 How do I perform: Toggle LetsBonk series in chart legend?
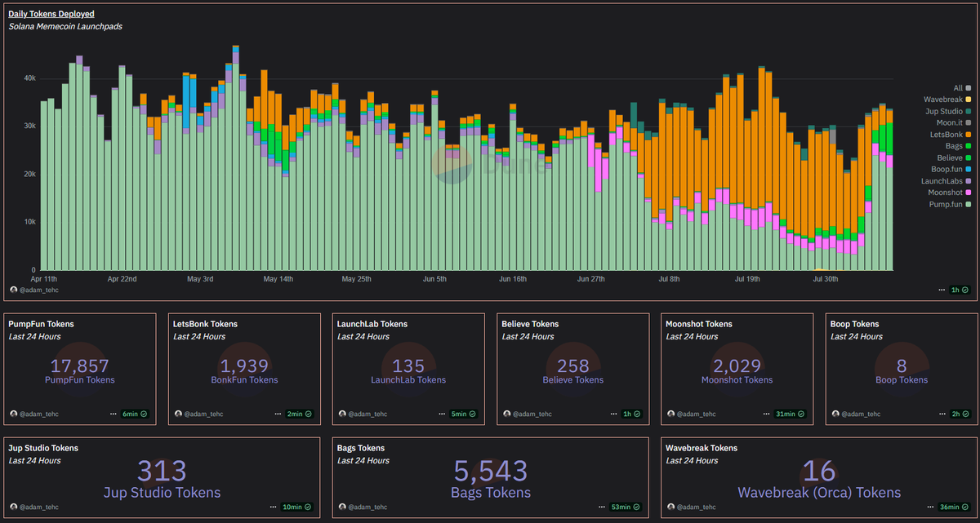(x=951, y=134)
